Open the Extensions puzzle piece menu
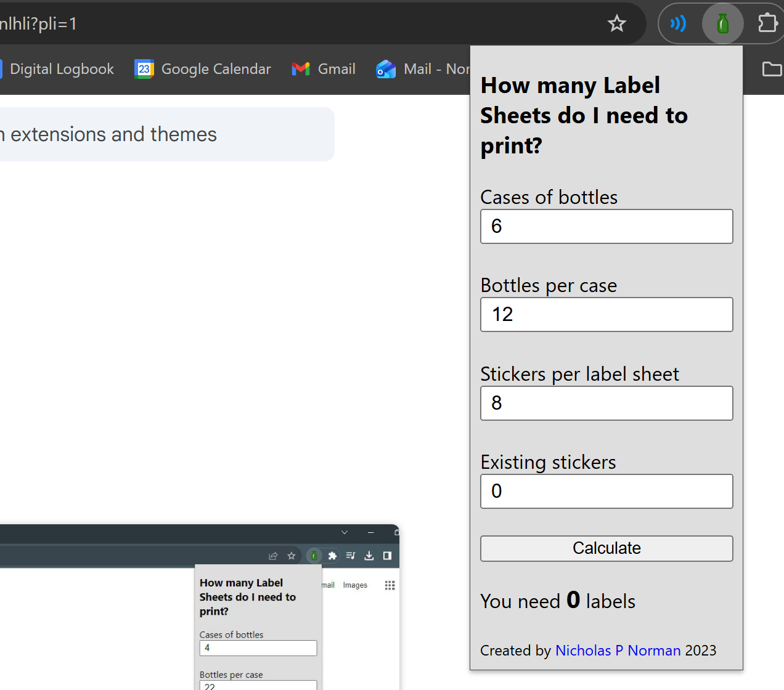This screenshot has height=690, width=784. click(x=767, y=24)
